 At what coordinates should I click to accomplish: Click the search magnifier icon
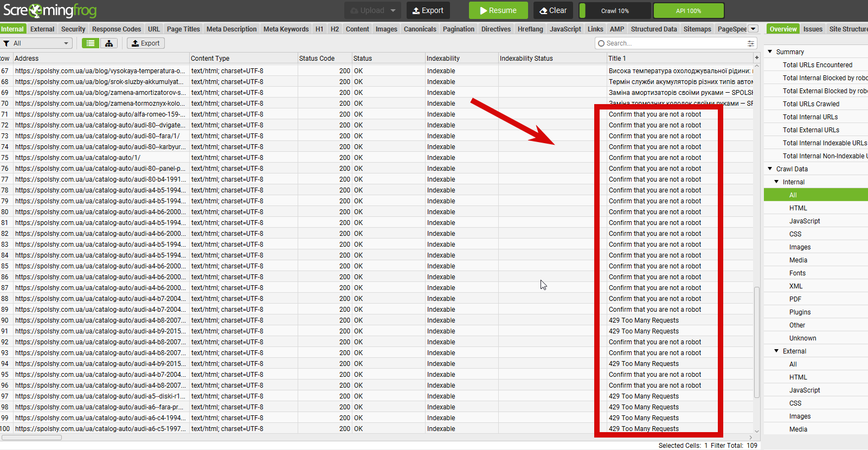(601, 43)
